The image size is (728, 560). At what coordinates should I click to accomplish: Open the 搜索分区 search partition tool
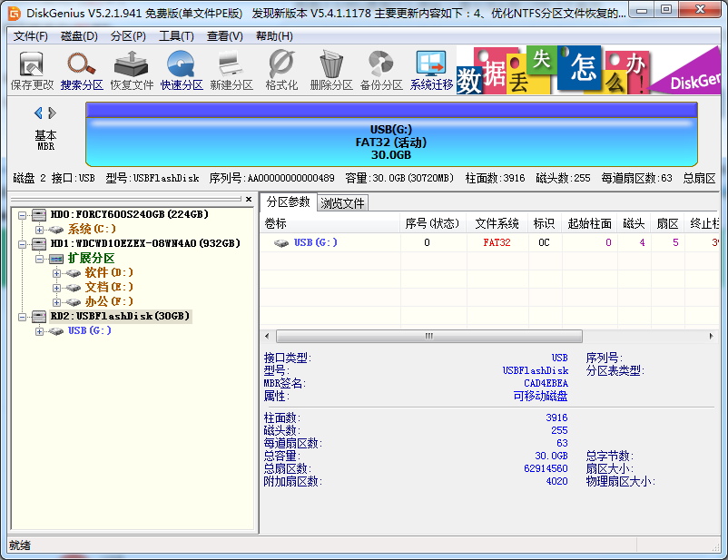click(x=82, y=71)
